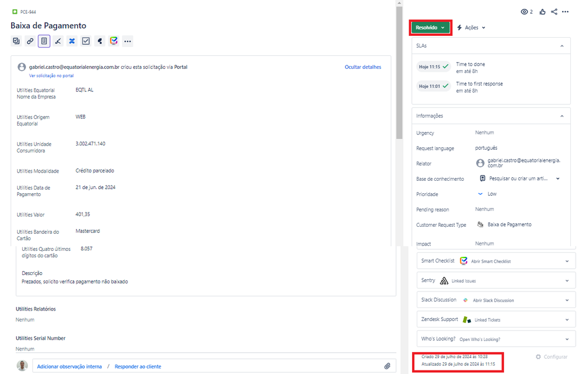Click the PCE-944 issue breadcrumb
The height and width of the screenshot is (374, 588).
click(28, 11)
